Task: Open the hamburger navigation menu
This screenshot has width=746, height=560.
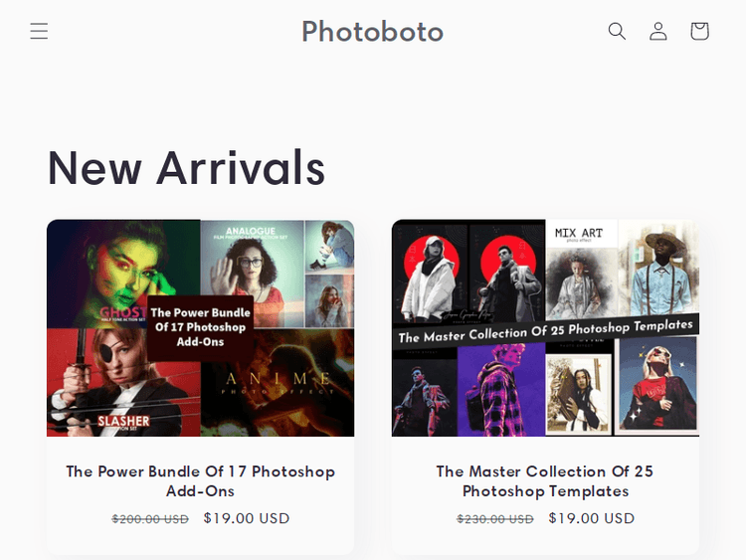Action: 39,31
